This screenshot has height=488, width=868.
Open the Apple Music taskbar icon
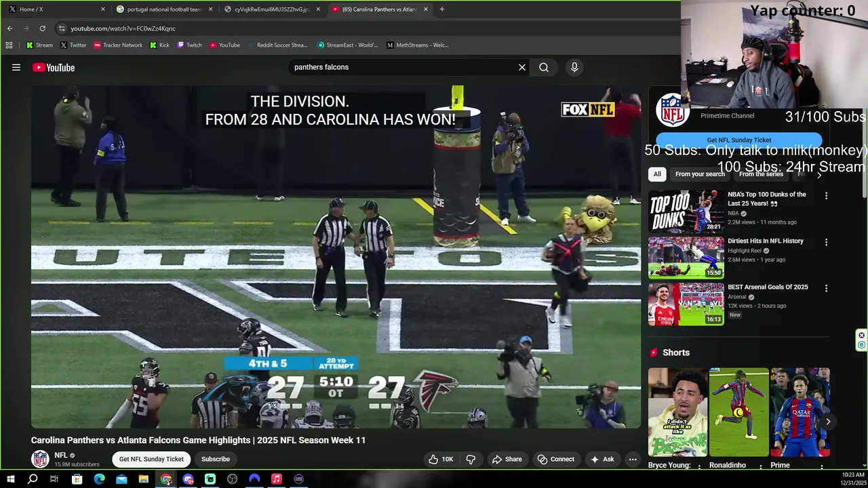(277, 479)
